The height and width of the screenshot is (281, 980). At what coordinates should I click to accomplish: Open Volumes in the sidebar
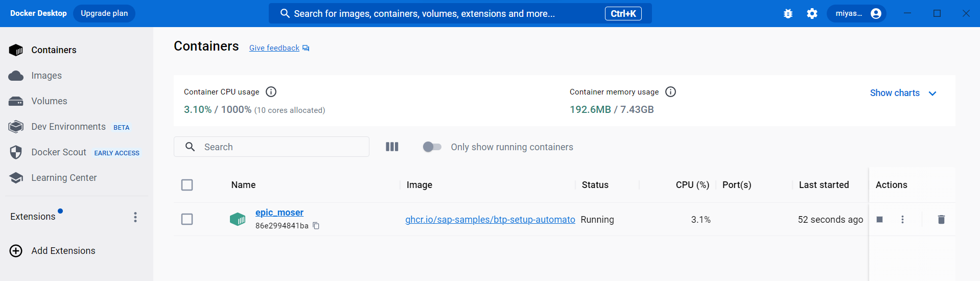coord(49,101)
